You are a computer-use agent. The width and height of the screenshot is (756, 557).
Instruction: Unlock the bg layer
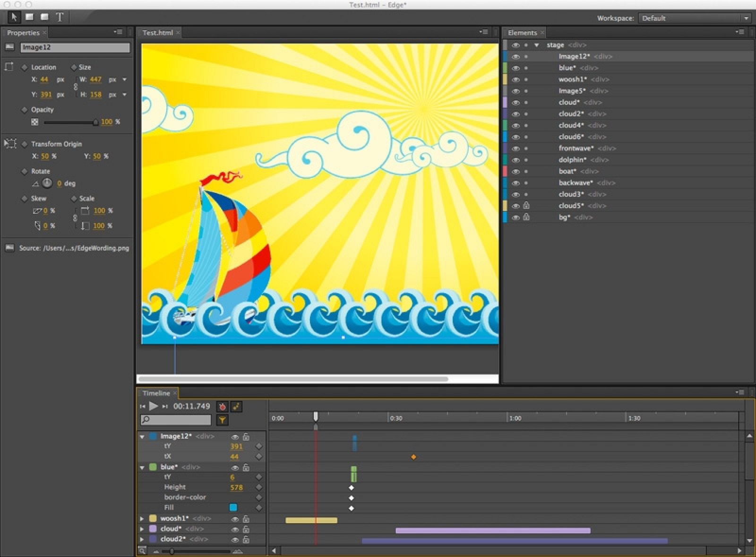pyautogui.click(x=526, y=217)
